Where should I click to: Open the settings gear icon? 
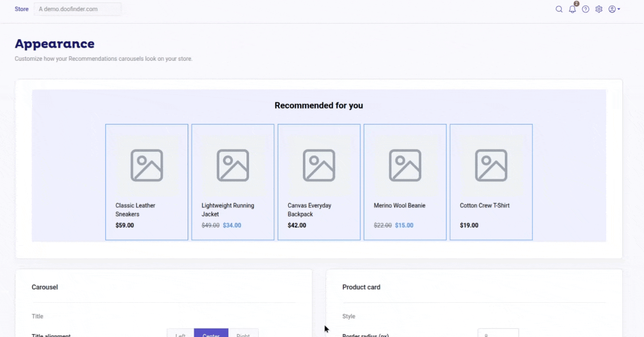point(599,9)
